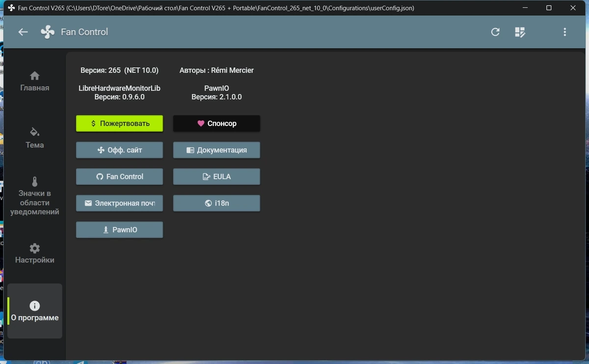Open Настройки settings in sidebar
589x364 pixels.
click(x=34, y=254)
